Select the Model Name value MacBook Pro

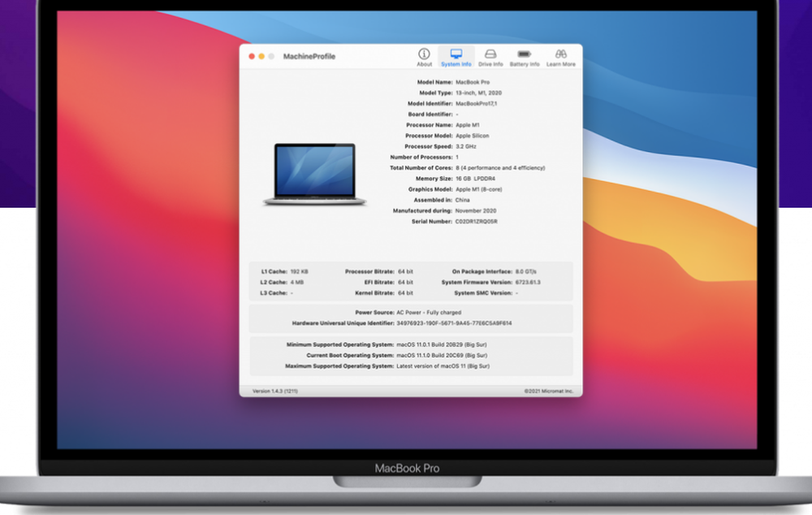[473, 82]
